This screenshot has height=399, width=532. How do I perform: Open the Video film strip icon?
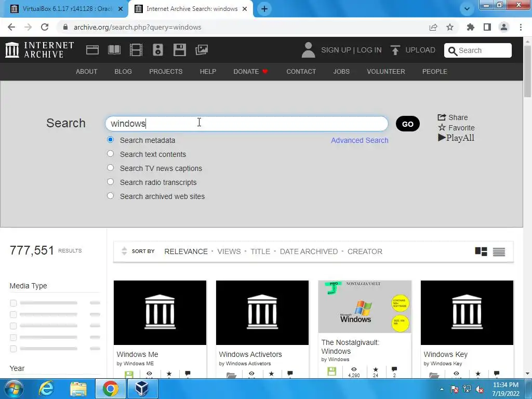click(136, 50)
